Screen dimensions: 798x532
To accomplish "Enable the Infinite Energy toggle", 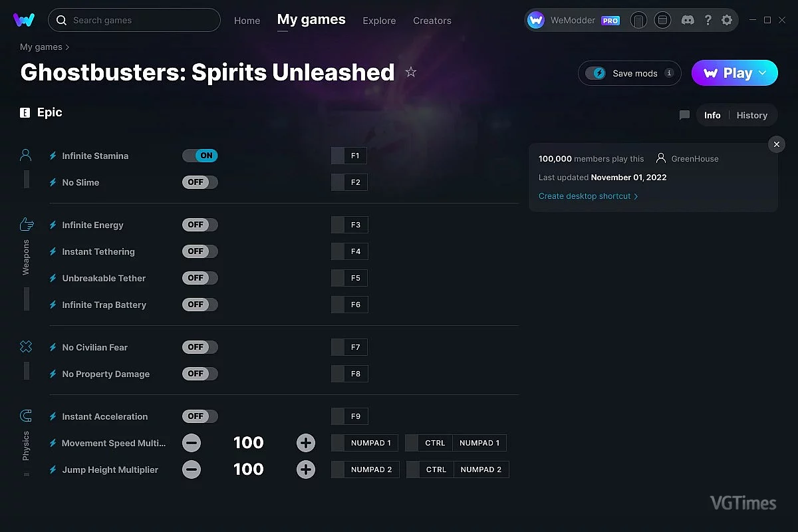I will pos(200,225).
